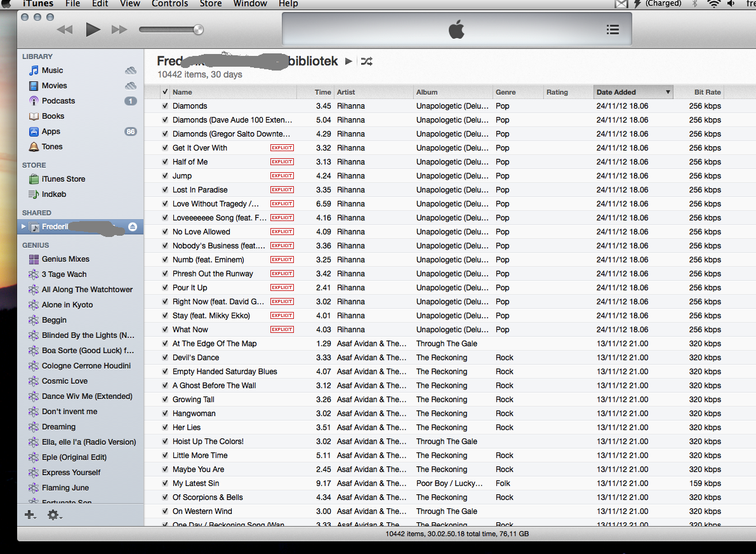Uncheck the What Now track

click(x=165, y=330)
